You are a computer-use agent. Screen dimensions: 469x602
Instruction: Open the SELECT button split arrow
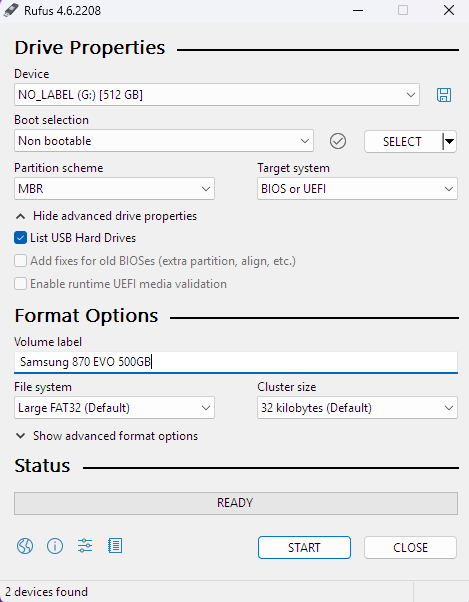(449, 142)
